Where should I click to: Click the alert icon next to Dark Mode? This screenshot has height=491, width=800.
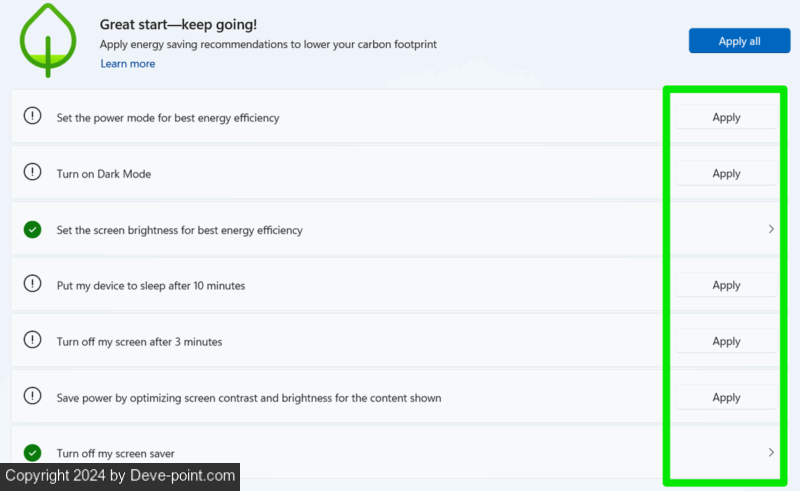click(33, 173)
